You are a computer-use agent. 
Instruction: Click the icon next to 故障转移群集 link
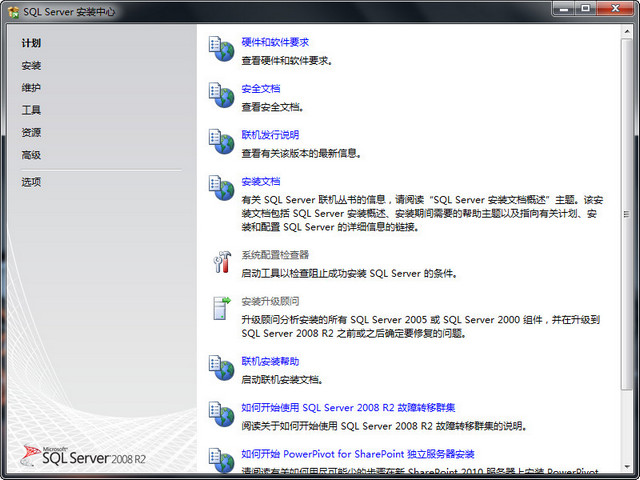221,413
